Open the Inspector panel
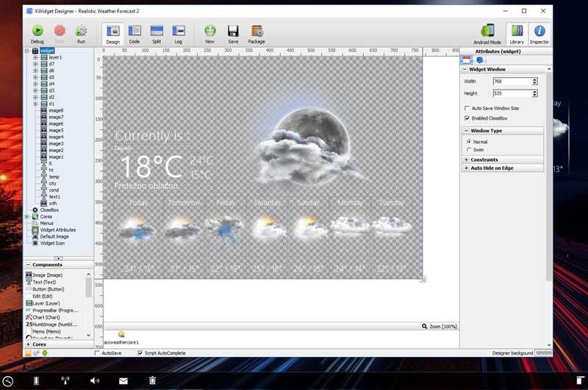 pos(539,32)
